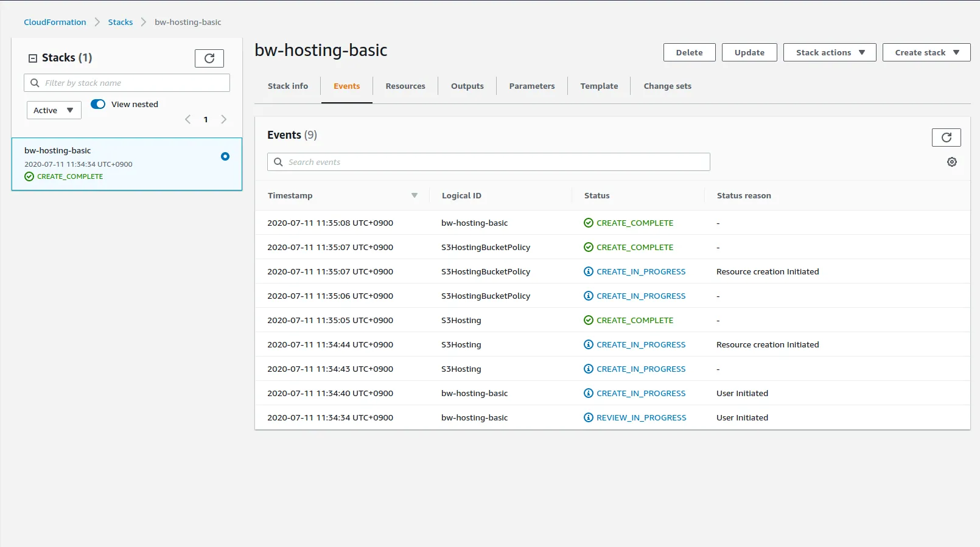Click the Update button
980x547 pixels.
pyautogui.click(x=749, y=52)
